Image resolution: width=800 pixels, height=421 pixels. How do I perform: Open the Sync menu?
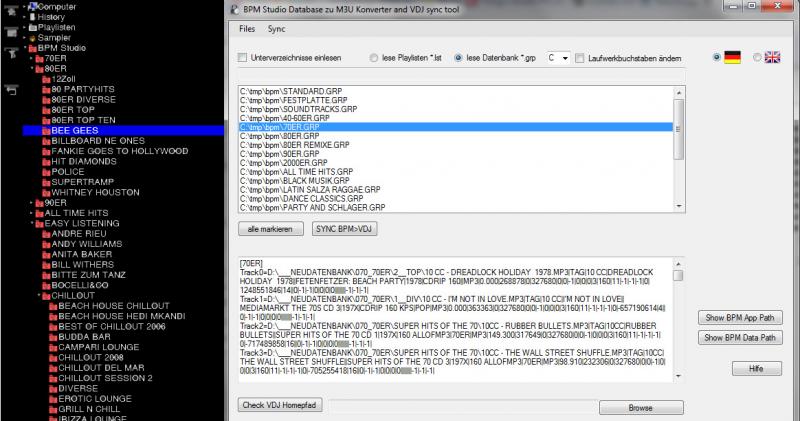coord(277,29)
